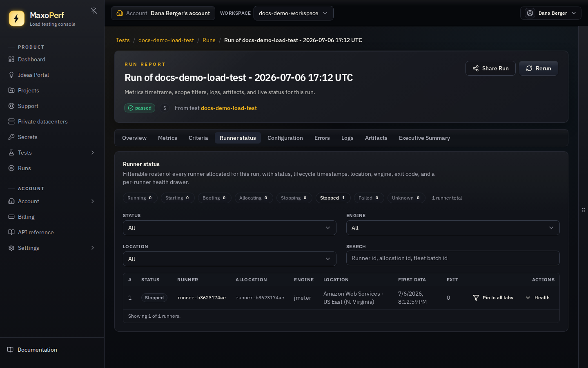Click the Private datacenters server icon

11,121
